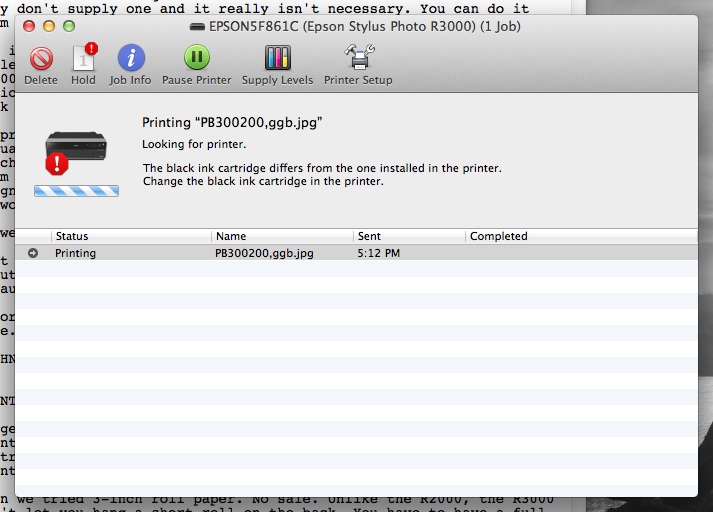Pause the printer with green button

click(197, 59)
